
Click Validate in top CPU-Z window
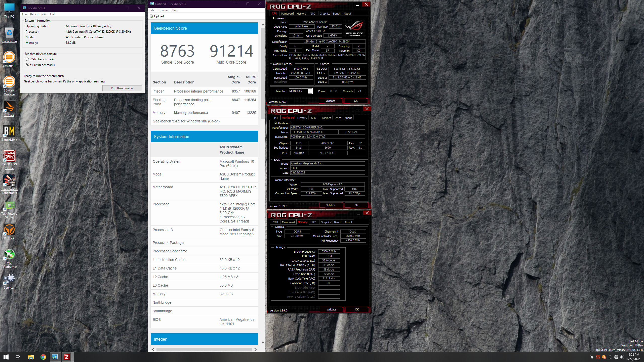pos(330,101)
